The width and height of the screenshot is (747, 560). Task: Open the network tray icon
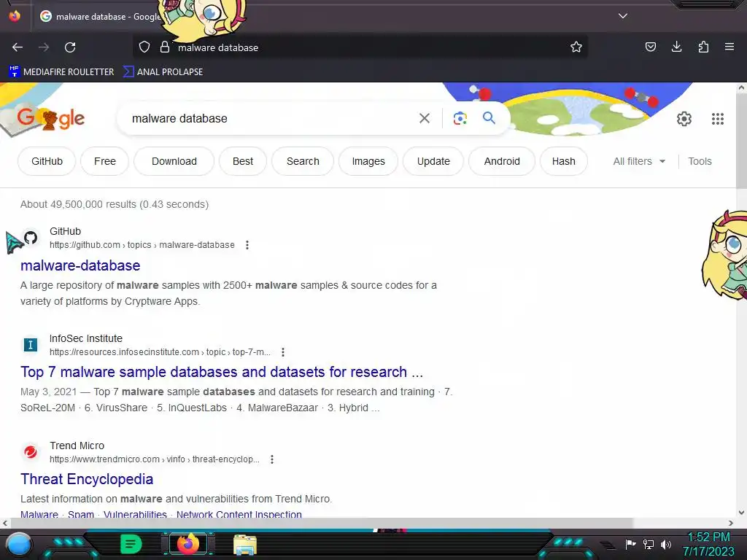click(648, 544)
